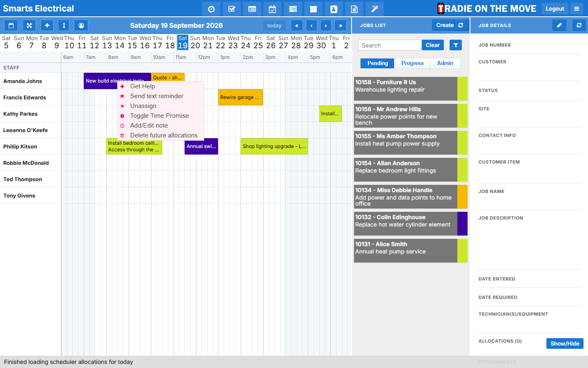Open the list view icon in top bar

252,9
